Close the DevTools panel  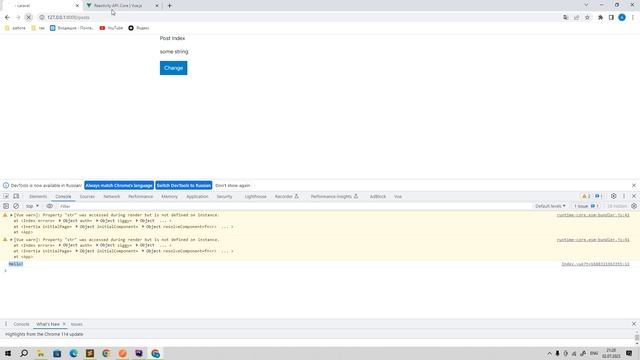(633, 196)
